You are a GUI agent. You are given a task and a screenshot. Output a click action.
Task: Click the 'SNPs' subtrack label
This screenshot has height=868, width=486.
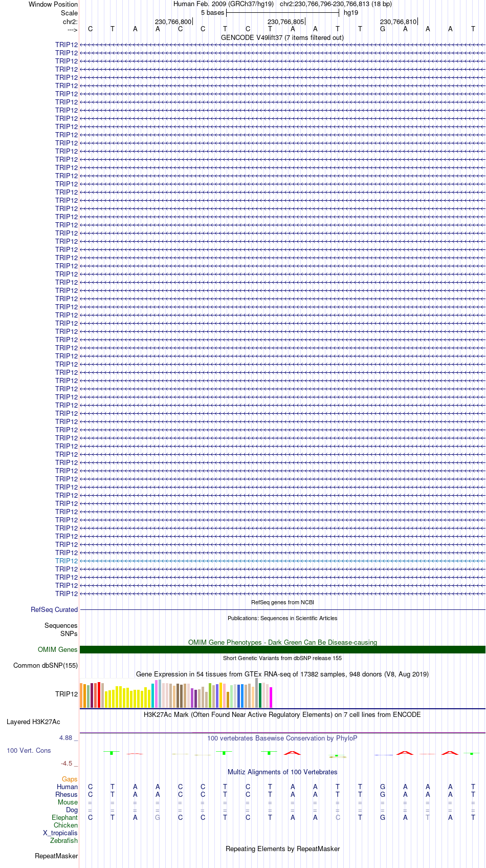click(x=69, y=634)
